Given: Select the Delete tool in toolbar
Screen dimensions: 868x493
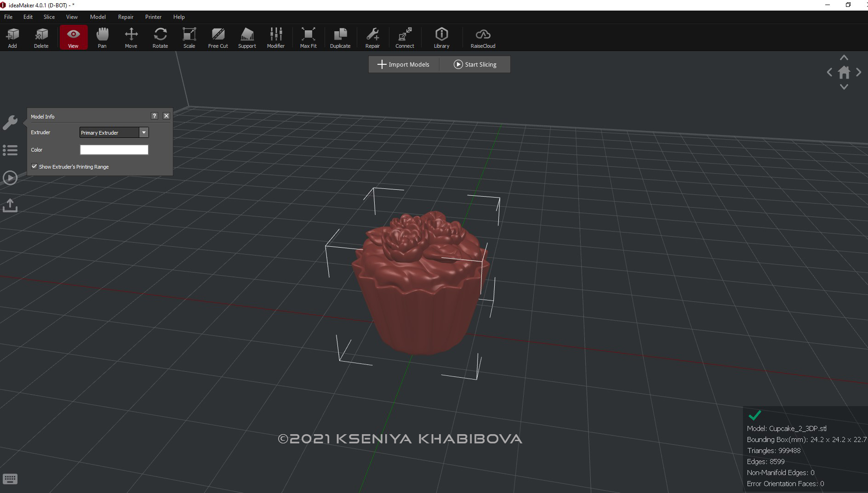Looking at the screenshot, I should (x=41, y=37).
